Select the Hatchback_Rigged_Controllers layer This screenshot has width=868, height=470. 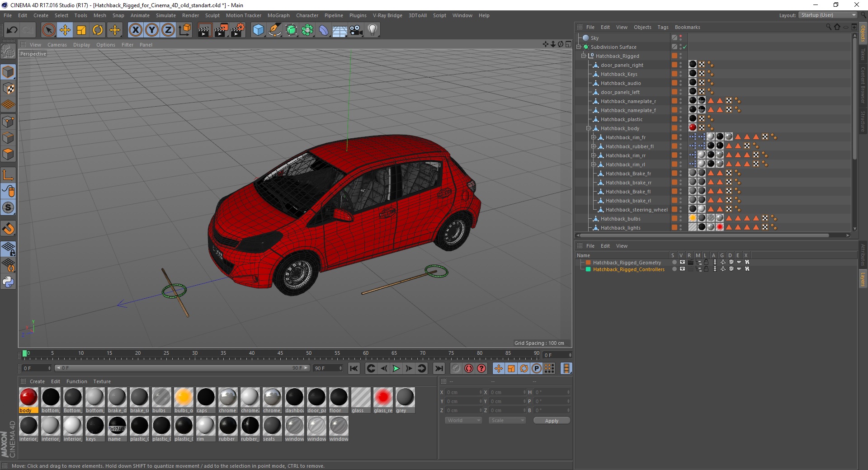(x=628, y=269)
